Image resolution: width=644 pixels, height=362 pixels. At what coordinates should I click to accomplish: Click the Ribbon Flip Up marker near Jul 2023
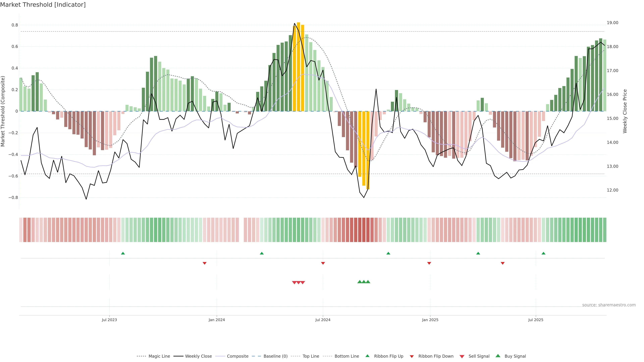pos(123,253)
